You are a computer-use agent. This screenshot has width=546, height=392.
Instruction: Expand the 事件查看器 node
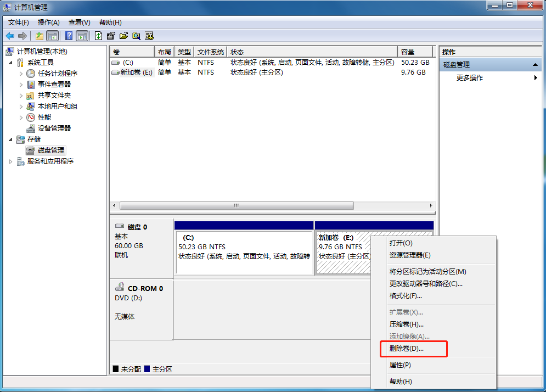(21, 85)
